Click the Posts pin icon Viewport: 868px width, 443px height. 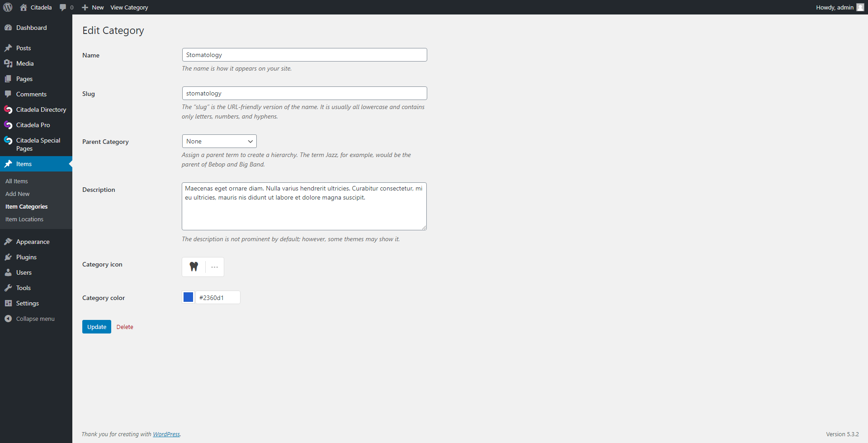point(8,48)
